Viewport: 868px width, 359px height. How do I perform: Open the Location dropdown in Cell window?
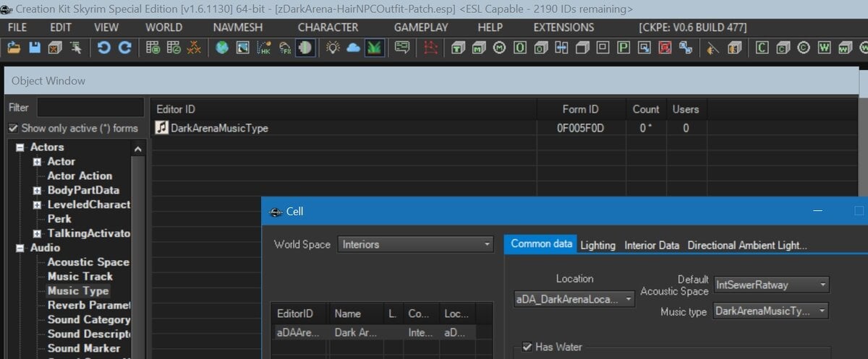pyautogui.click(x=574, y=298)
